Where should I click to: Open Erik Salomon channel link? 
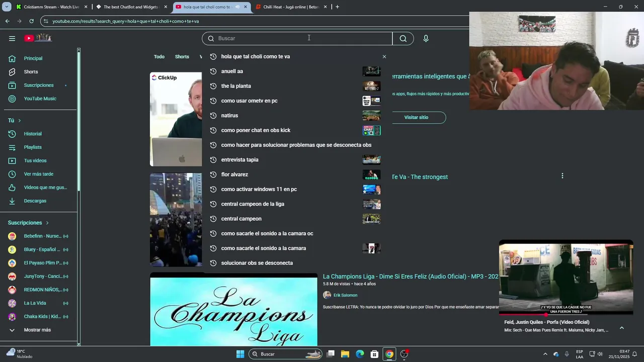pyautogui.click(x=345, y=295)
